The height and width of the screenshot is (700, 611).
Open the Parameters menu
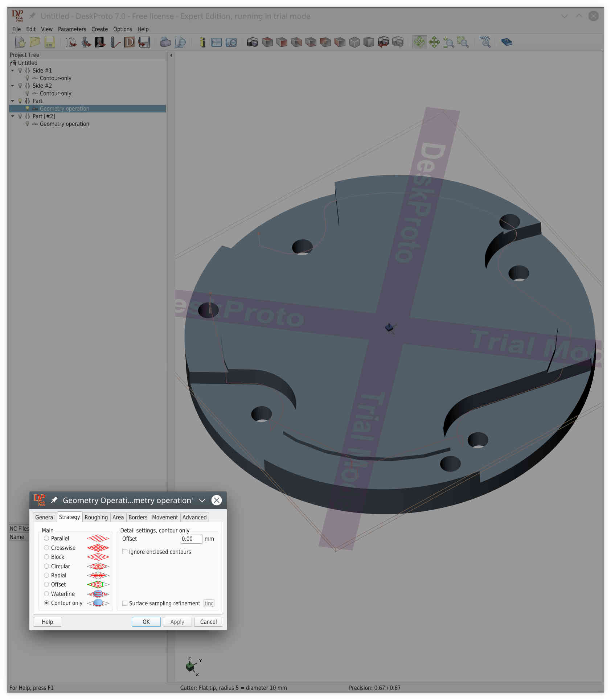coord(72,29)
